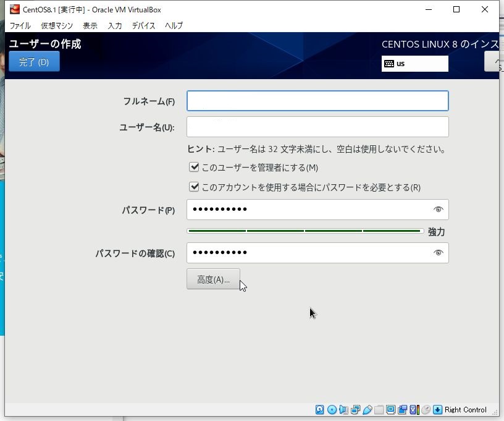Viewport: 504px width, 421px height.
Task: Close the VirtualBox window
Action: coord(484,9)
